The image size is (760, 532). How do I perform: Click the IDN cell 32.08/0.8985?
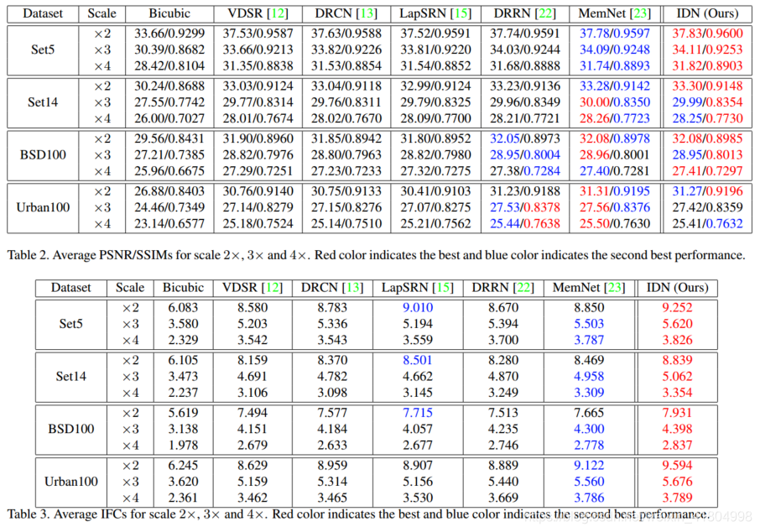coord(707,138)
